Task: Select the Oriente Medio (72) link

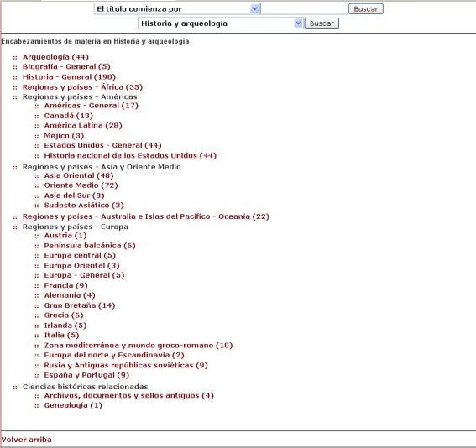Action: 81,185
